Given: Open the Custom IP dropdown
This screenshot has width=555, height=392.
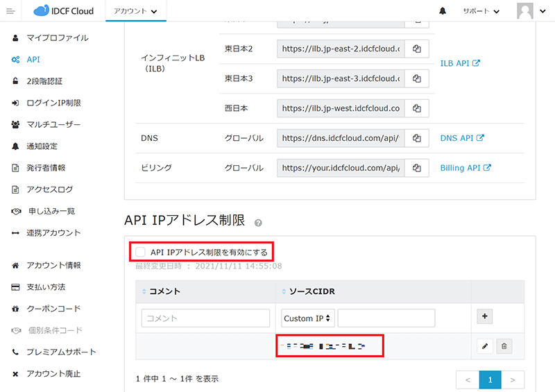Looking at the screenshot, I should pos(307,318).
